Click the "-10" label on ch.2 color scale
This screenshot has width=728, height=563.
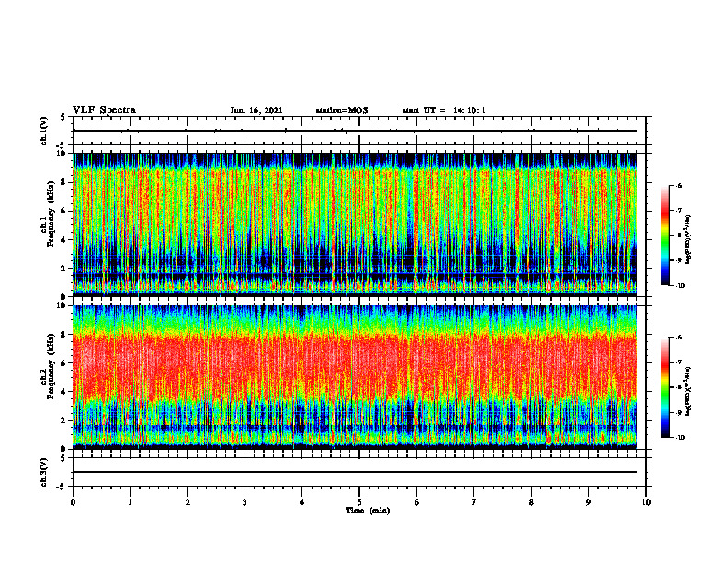tap(680, 438)
